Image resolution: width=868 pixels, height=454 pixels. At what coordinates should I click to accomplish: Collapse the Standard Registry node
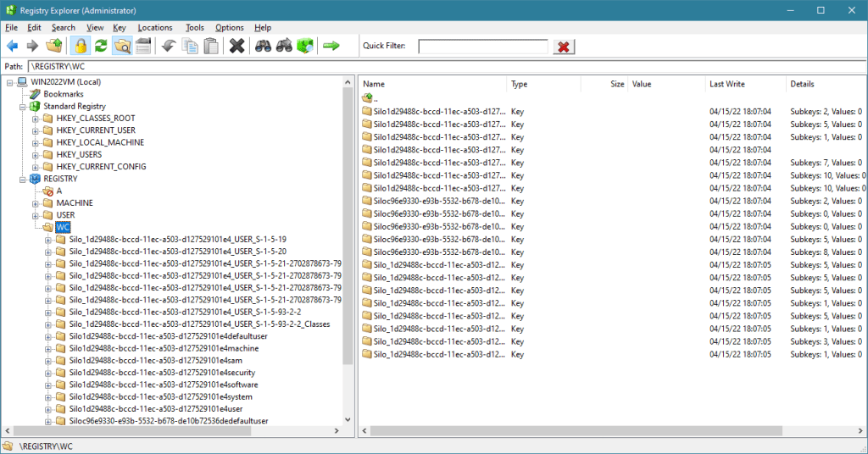pos(22,107)
